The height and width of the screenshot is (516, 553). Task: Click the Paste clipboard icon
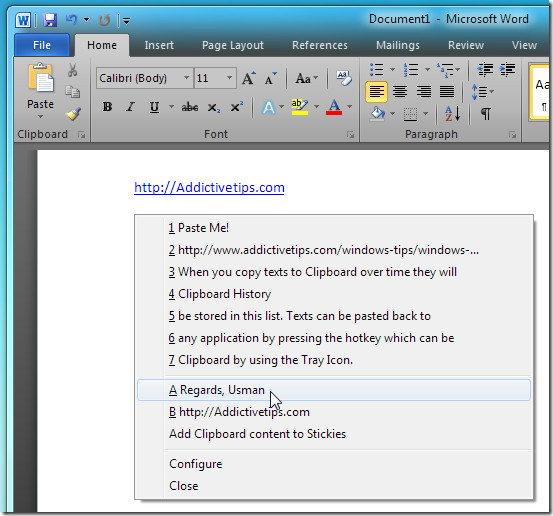[41, 78]
